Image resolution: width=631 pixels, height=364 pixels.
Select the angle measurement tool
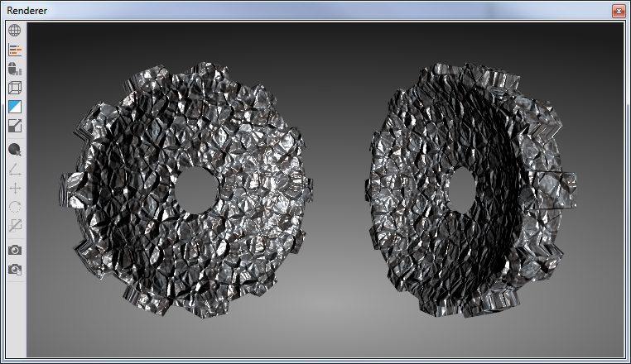point(15,170)
